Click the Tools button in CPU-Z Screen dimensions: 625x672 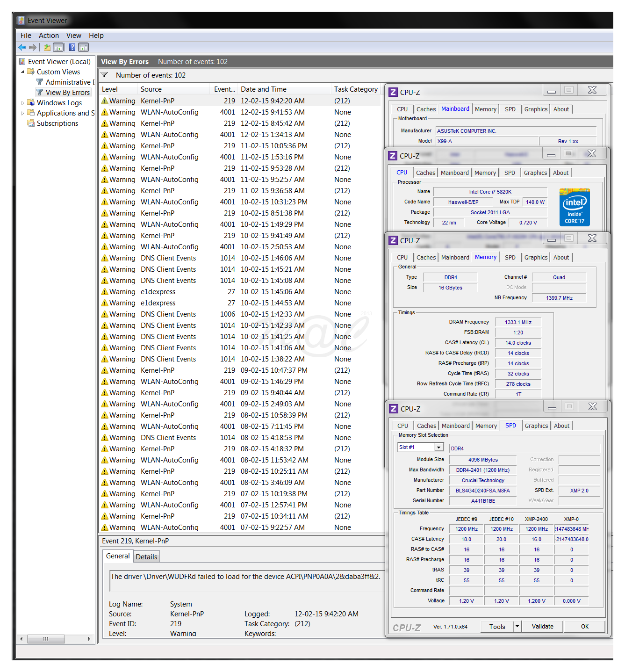(497, 626)
